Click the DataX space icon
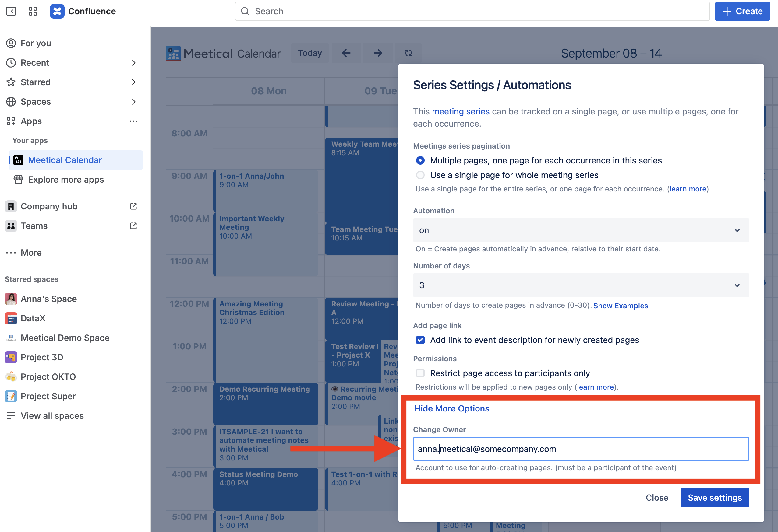 11,318
